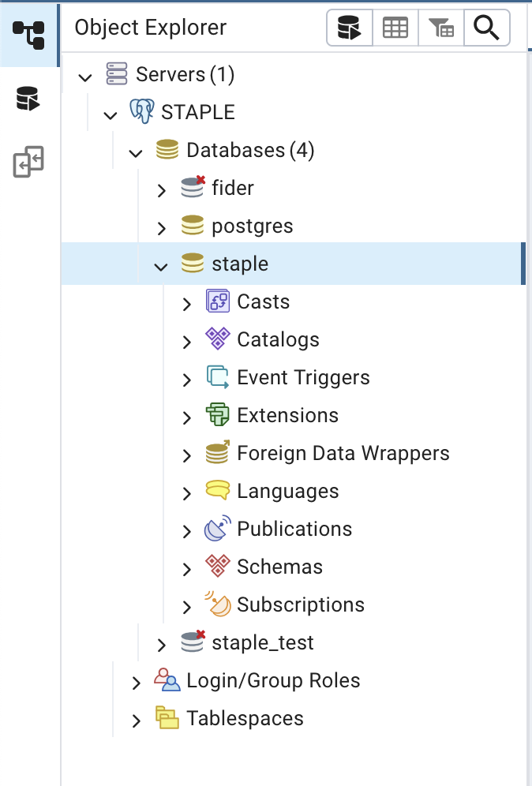Expand the fider database

(162, 190)
